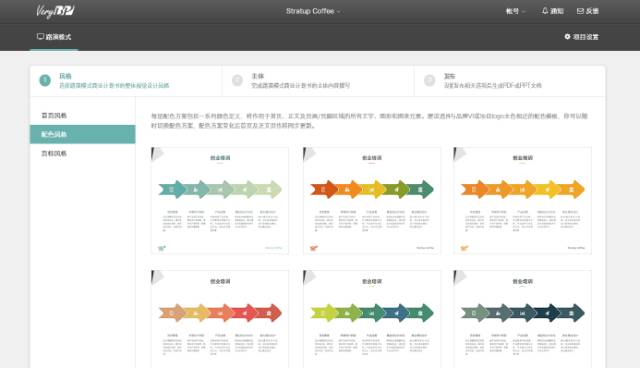
Task: Choose the red-to-green rainbow color scheme
Action: click(x=372, y=201)
